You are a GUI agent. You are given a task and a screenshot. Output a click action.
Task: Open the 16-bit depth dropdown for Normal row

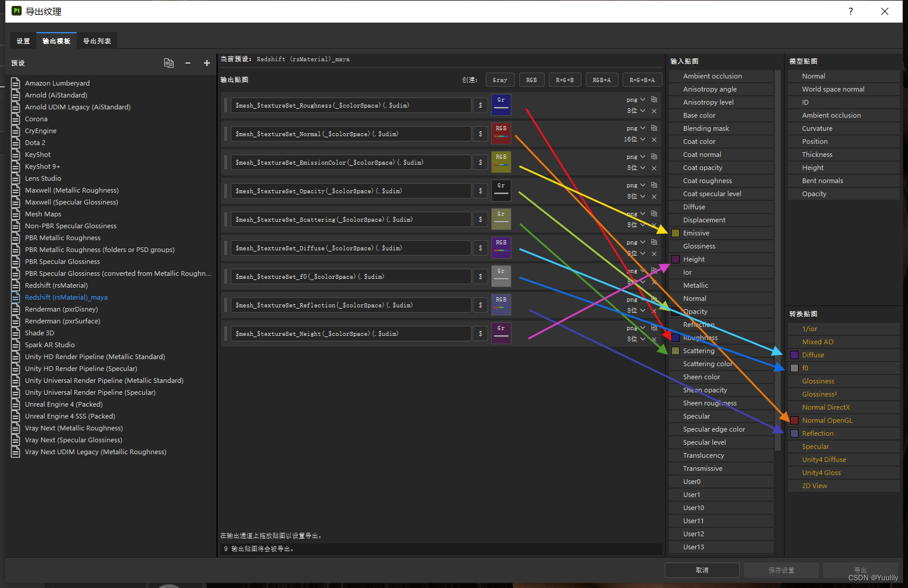(634, 139)
